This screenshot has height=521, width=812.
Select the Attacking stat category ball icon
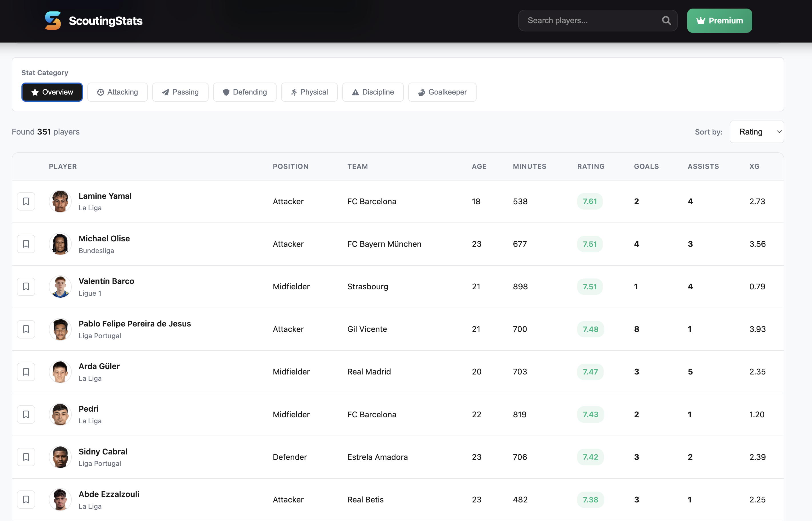(100, 92)
